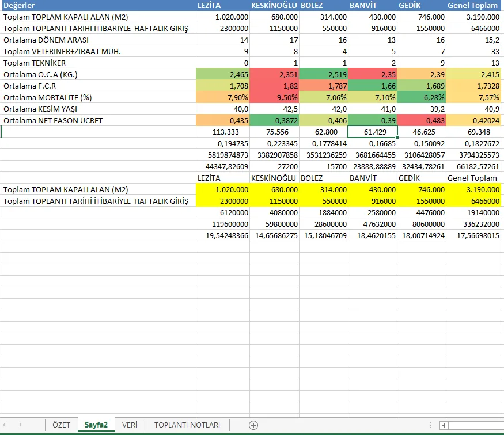Select the cell with 44347,82609
Image resolution: width=504 pixels, height=435 pixels.
coord(223,167)
